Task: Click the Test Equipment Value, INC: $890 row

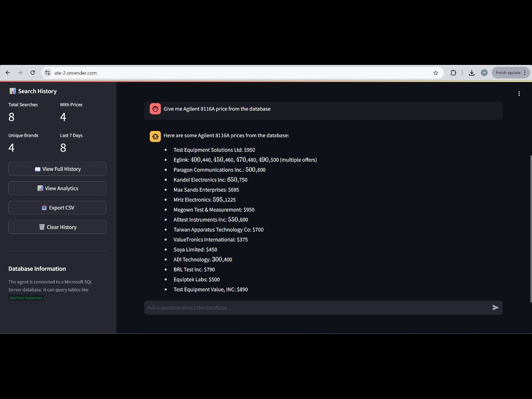Action: [x=211, y=289]
